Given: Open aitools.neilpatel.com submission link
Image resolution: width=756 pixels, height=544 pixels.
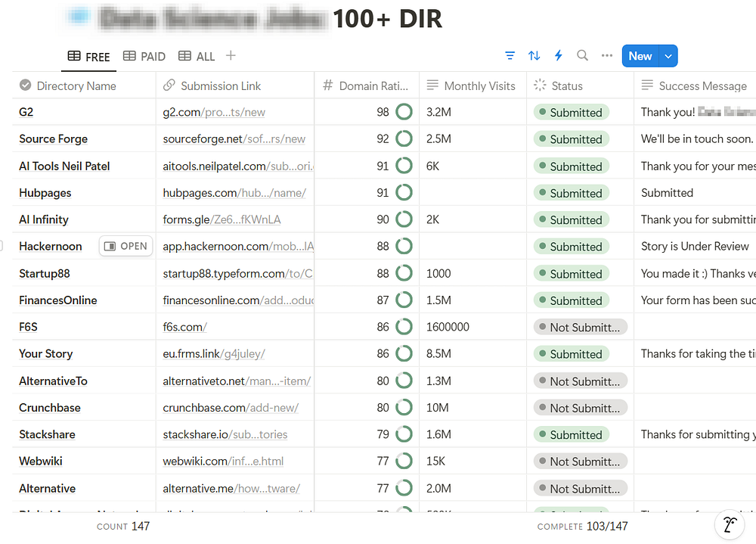Looking at the screenshot, I should [237, 166].
